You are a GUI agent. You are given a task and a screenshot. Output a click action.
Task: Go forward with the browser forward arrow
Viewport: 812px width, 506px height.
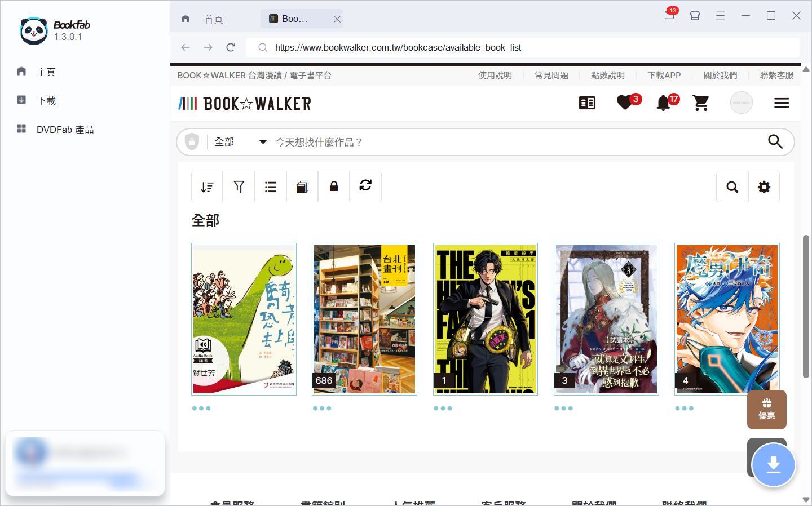pos(208,47)
